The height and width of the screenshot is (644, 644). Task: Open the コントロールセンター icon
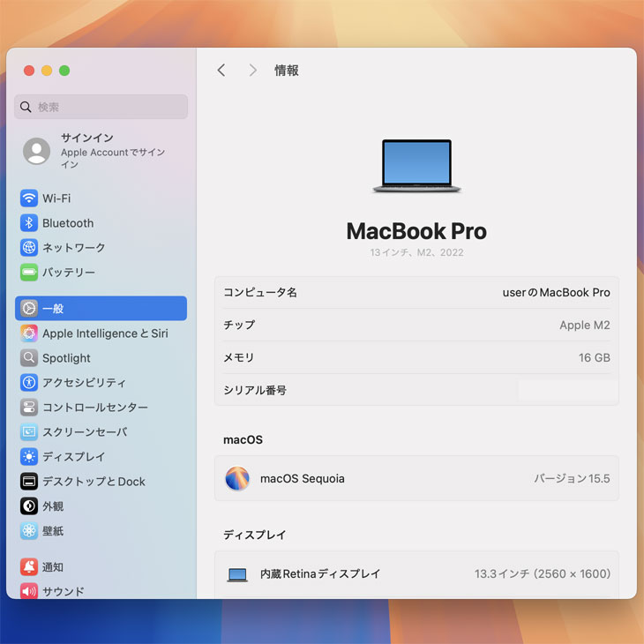tap(29, 407)
